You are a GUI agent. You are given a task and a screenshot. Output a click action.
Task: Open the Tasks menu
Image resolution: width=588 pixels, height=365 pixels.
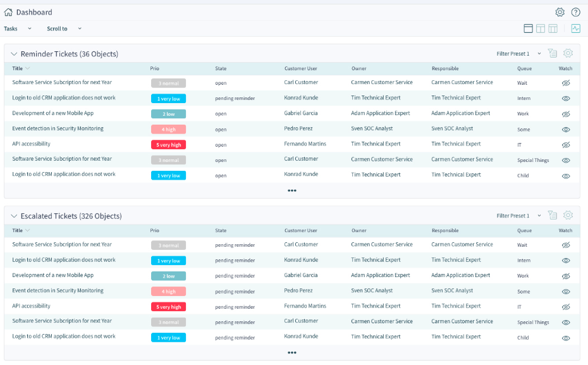pyautogui.click(x=17, y=28)
